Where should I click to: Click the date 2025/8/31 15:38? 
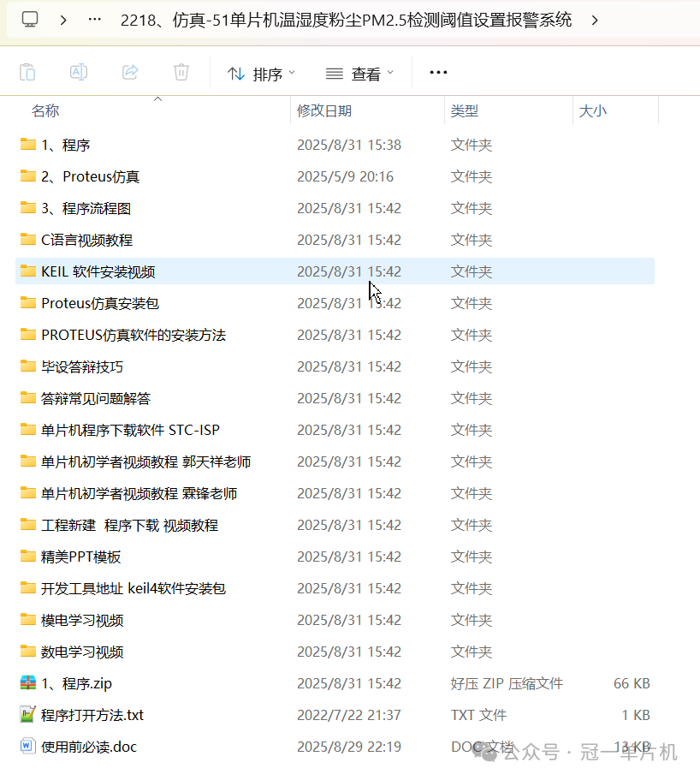click(349, 145)
